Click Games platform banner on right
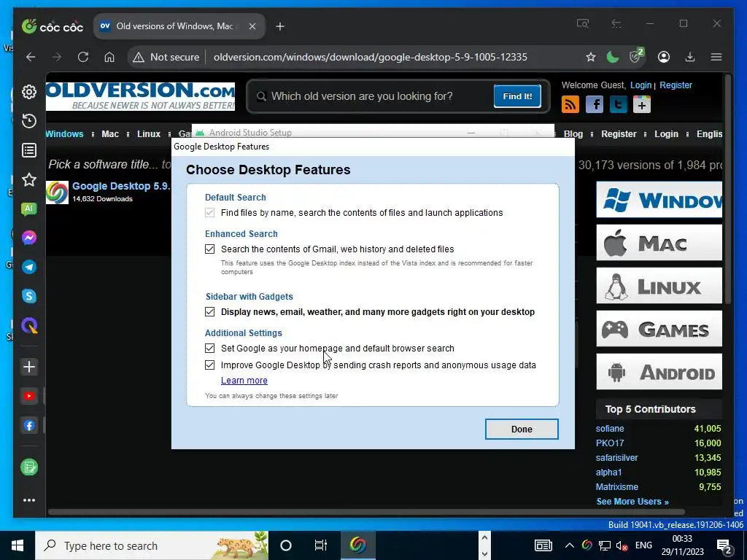Screen dimensions: 747x560 point(659,329)
